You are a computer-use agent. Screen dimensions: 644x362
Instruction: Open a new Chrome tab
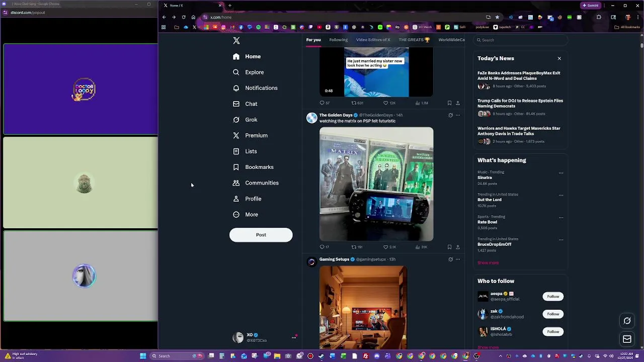point(229,6)
